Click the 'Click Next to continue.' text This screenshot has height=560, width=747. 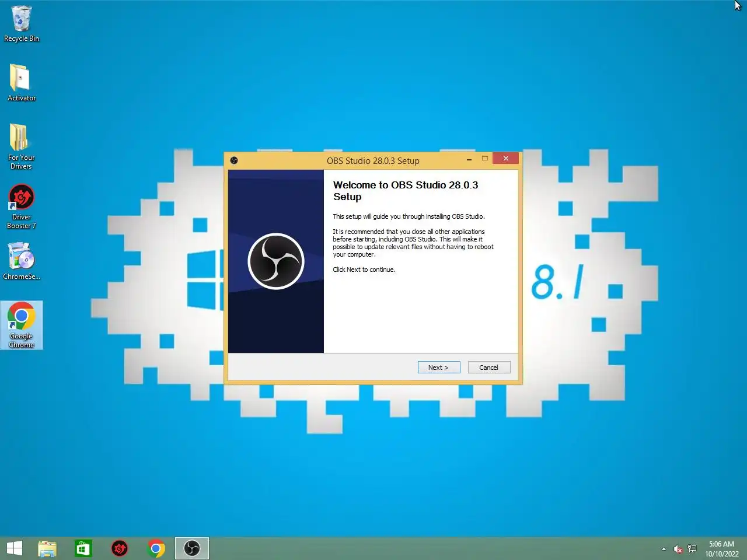[x=364, y=269]
